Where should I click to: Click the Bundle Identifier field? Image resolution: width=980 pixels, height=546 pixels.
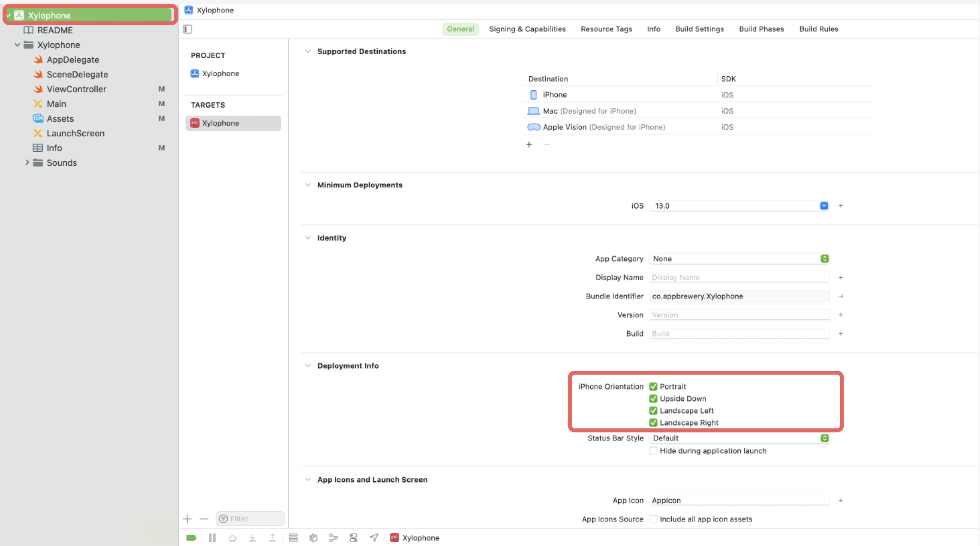pos(739,296)
